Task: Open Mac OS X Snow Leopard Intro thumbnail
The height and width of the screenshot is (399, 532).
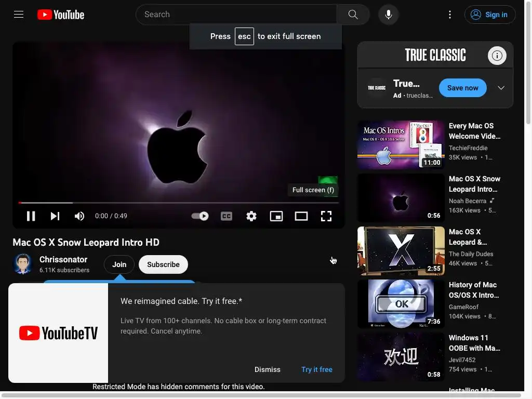Action: pyautogui.click(x=401, y=198)
